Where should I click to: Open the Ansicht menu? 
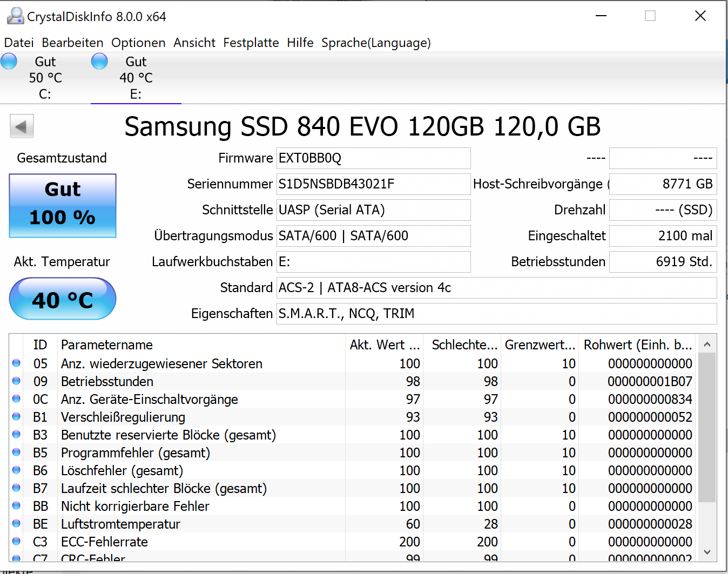point(194,43)
